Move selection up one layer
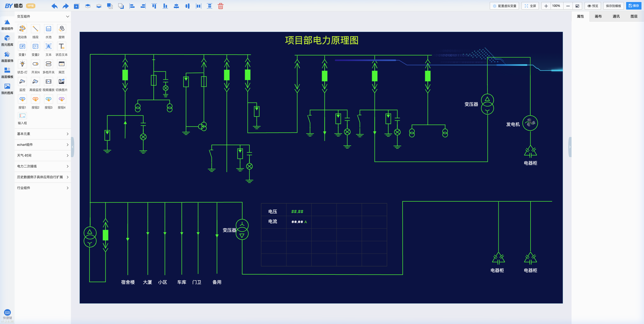The height and width of the screenshot is (324, 644). [x=88, y=6]
